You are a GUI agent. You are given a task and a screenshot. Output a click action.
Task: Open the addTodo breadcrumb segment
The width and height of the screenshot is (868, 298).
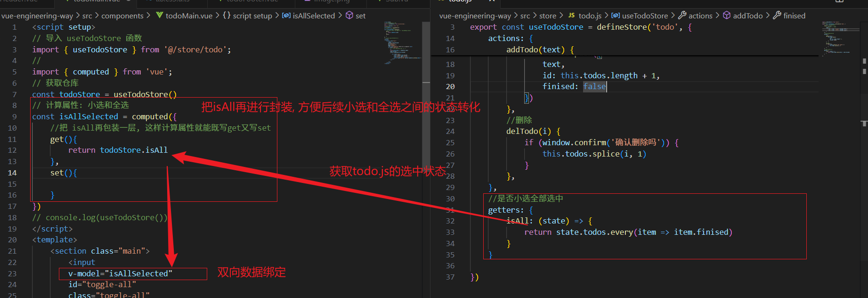(x=748, y=16)
